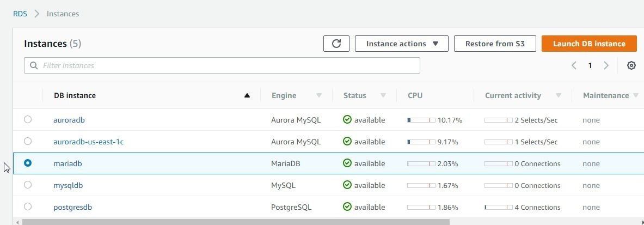This screenshot has width=644, height=225.
Task: Sort by Engine column arrow
Action: 318,95
